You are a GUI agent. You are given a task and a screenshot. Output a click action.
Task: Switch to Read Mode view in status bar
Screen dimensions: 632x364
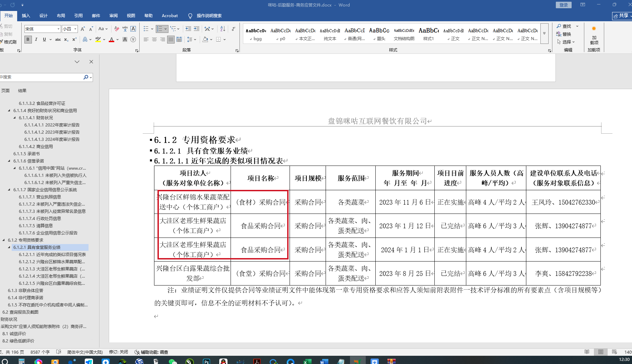tap(587, 352)
